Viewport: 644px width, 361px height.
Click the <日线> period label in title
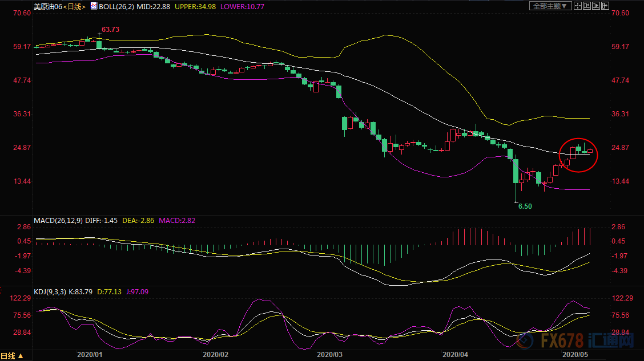(x=74, y=7)
